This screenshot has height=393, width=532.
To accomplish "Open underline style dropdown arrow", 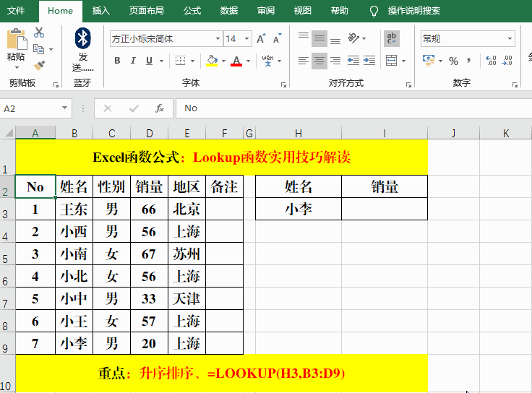I will pyautogui.click(x=161, y=61).
